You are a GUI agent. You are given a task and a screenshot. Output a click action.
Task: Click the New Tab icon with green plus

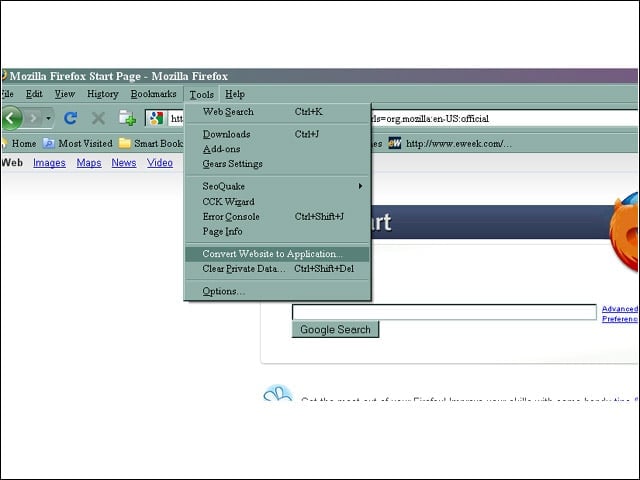pyautogui.click(x=127, y=118)
